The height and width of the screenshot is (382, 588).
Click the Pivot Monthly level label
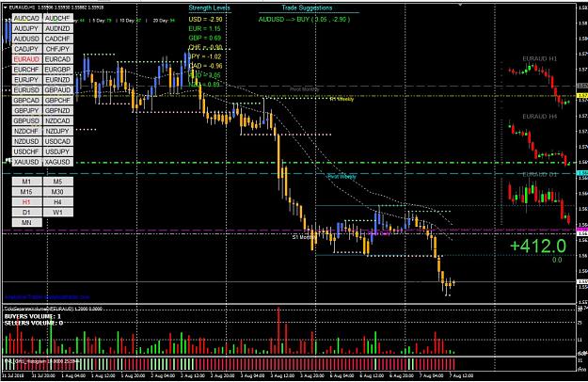[x=305, y=89]
